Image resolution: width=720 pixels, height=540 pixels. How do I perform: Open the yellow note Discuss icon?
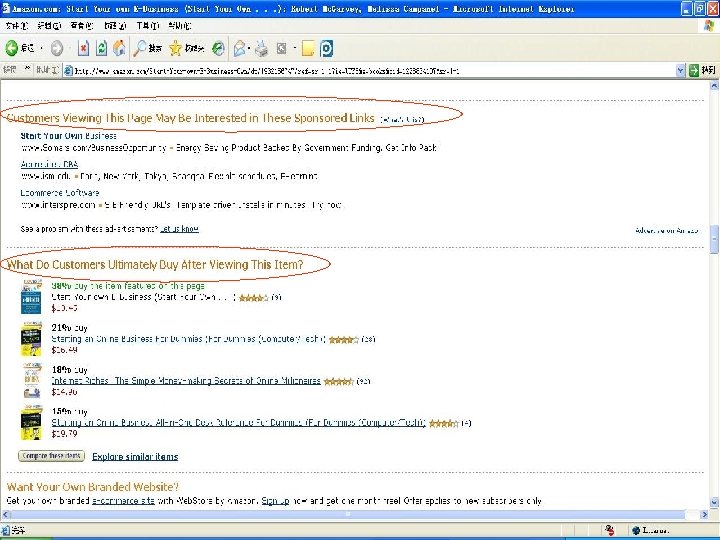coord(308,48)
